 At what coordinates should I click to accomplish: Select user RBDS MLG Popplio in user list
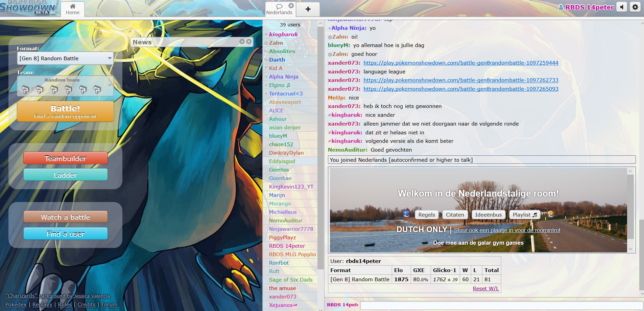tap(290, 254)
